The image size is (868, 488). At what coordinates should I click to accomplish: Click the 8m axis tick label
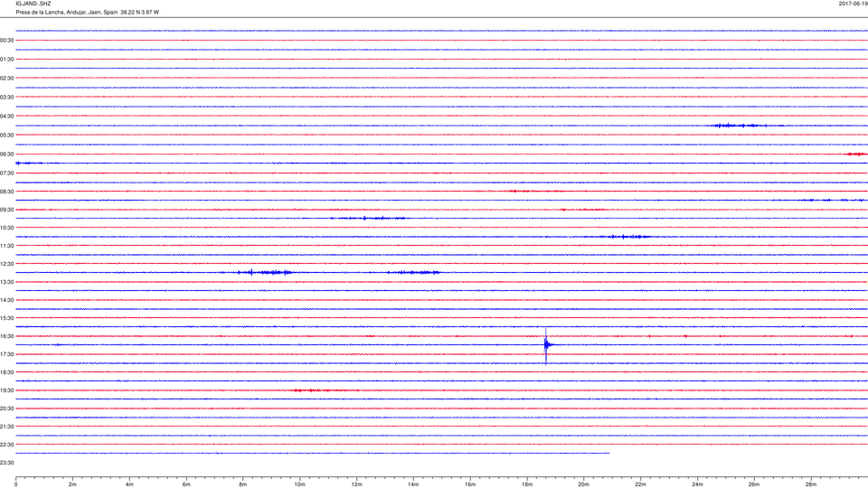click(243, 484)
